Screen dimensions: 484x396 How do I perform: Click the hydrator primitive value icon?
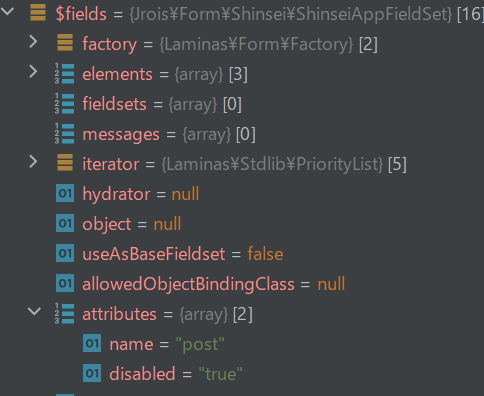pos(65,193)
